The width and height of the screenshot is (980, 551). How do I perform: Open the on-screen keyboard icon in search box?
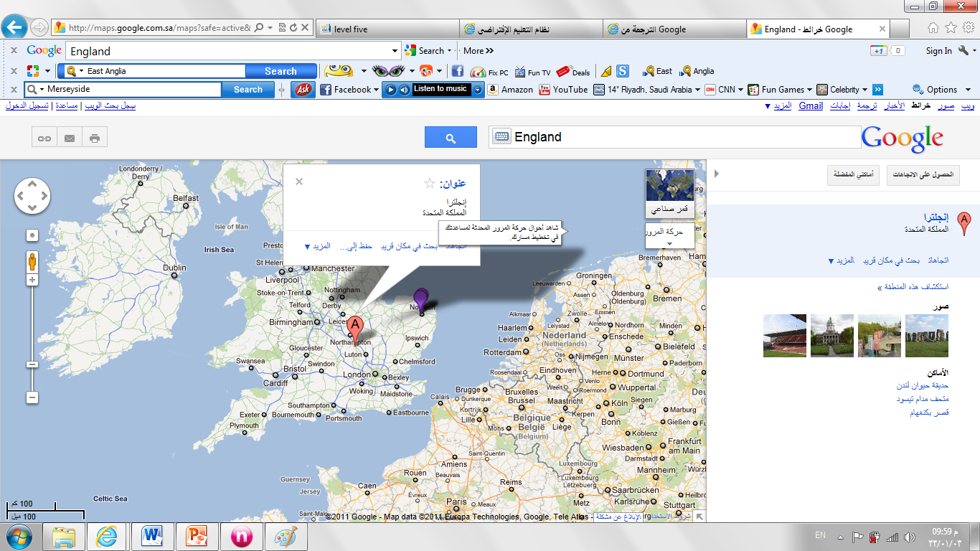pyautogui.click(x=501, y=136)
